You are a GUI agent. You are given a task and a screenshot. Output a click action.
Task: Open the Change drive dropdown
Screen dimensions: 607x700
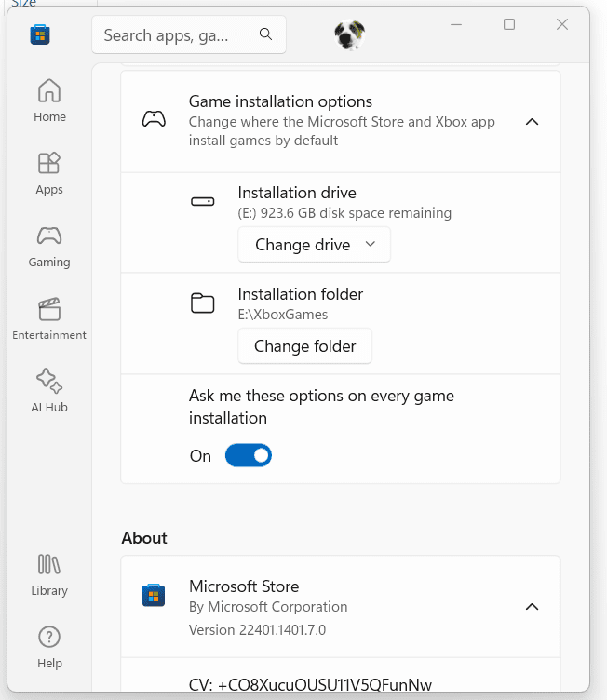point(314,245)
